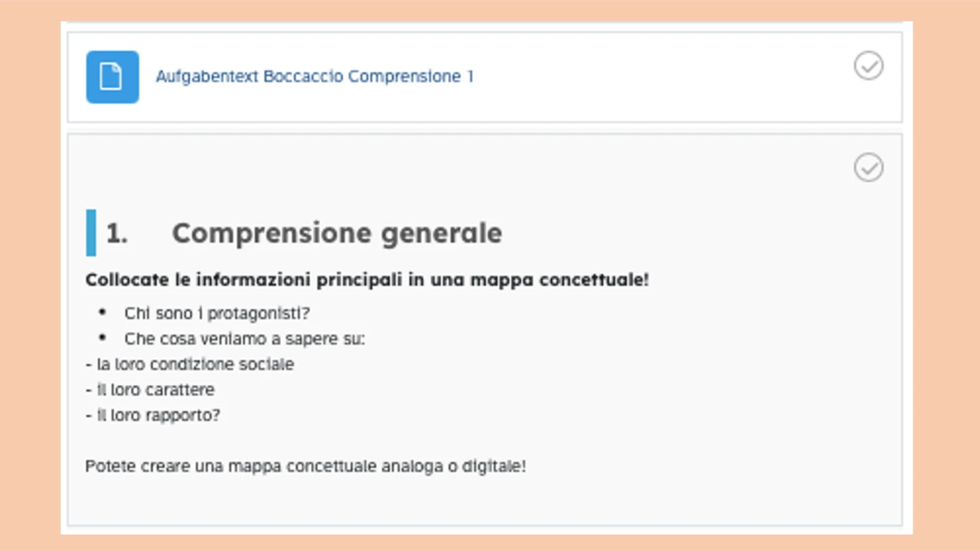980x551 pixels.
Task: Click bullet dot before "Che cosa veniamo"
Action: click(103, 337)
